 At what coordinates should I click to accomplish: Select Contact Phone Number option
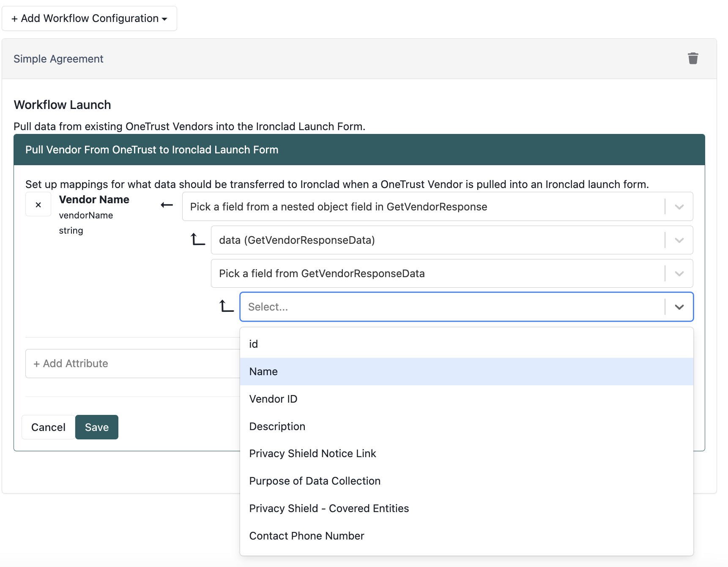(x=466, y=536)
